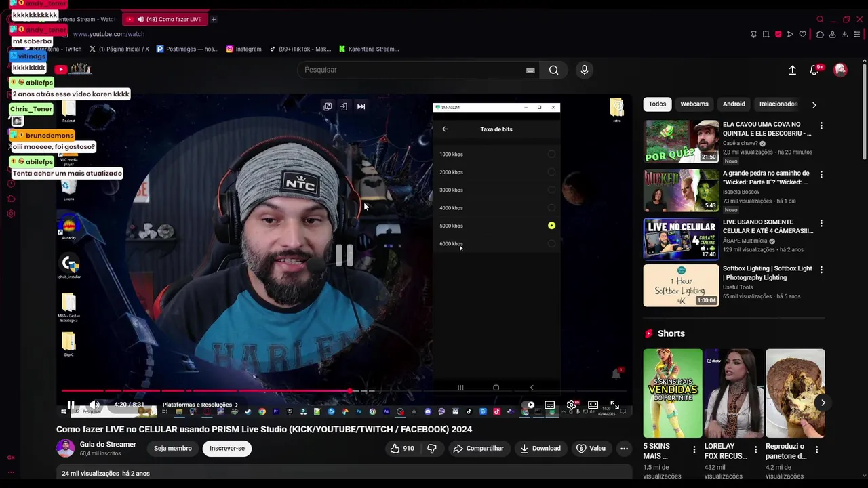The height and width of the screenshot is (488, 868).
Task: Start voice search with microphone
Action: tap(585, 70)
